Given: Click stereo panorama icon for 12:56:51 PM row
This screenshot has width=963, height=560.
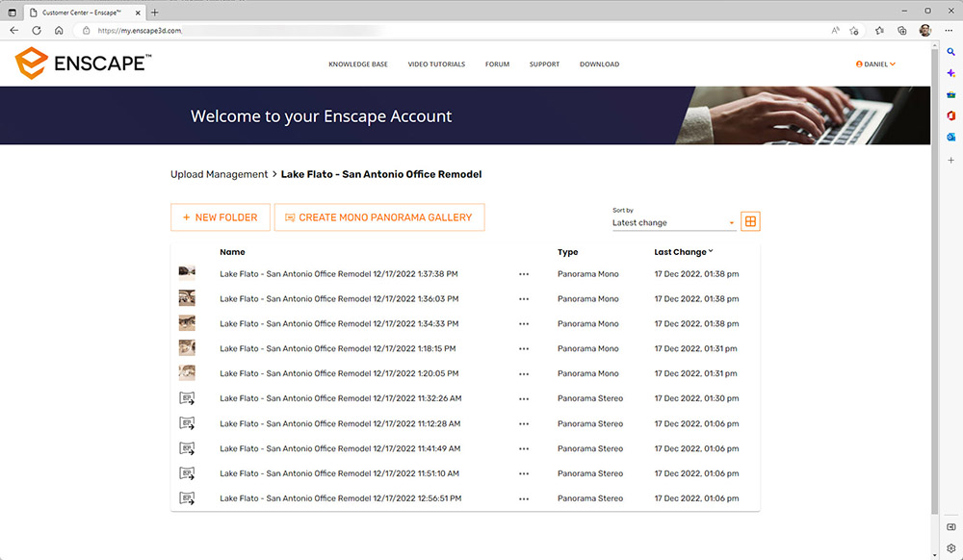Looking at the screenshot, I should click(x=187, y=498).
